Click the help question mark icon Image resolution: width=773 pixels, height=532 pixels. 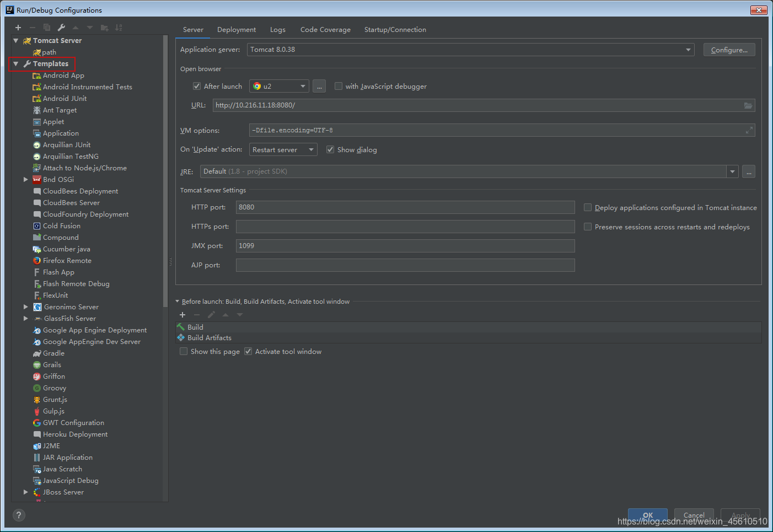point(19,515)
